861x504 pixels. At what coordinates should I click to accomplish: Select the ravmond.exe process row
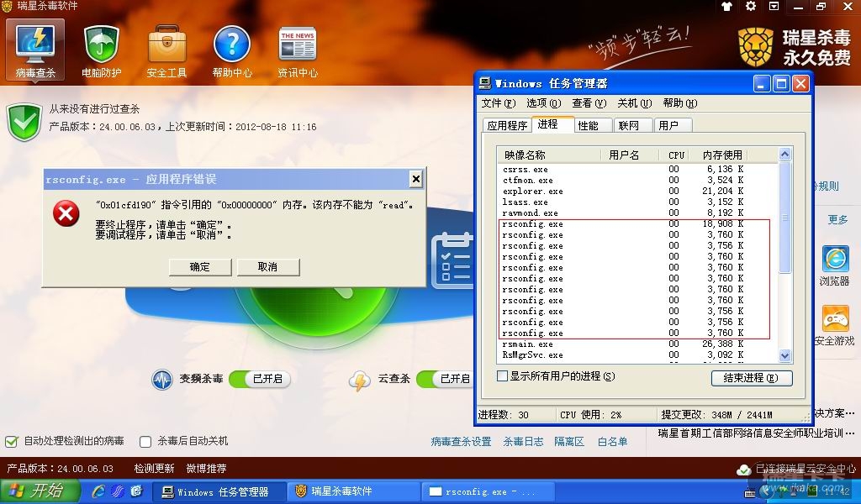coord(637,213)
